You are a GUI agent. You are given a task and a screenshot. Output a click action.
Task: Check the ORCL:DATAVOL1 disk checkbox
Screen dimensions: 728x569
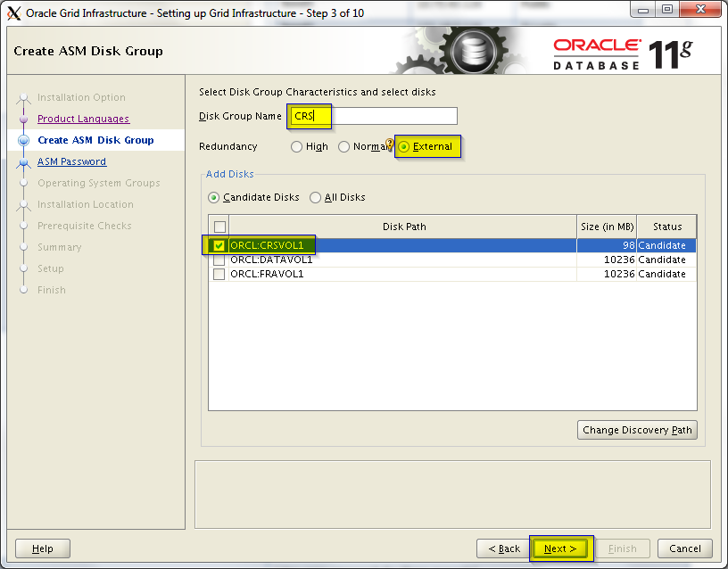click(x=219, y=260)
